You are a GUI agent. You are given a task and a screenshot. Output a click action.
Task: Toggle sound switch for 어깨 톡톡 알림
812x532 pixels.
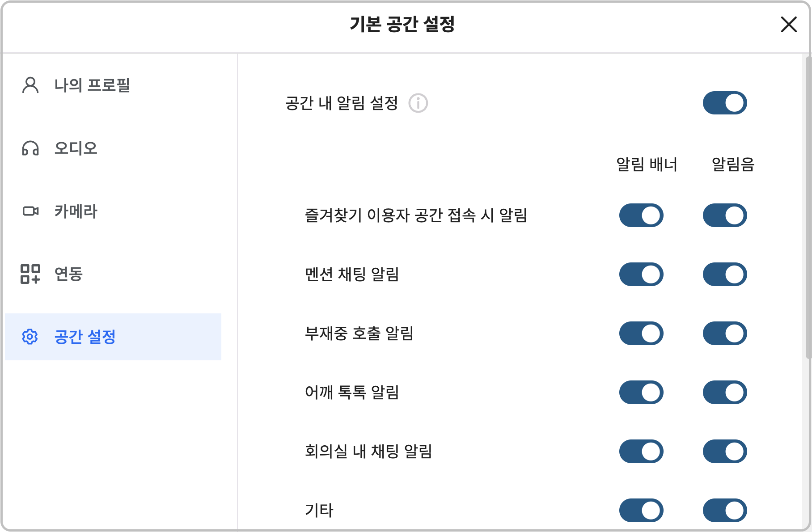pos(724,393)
